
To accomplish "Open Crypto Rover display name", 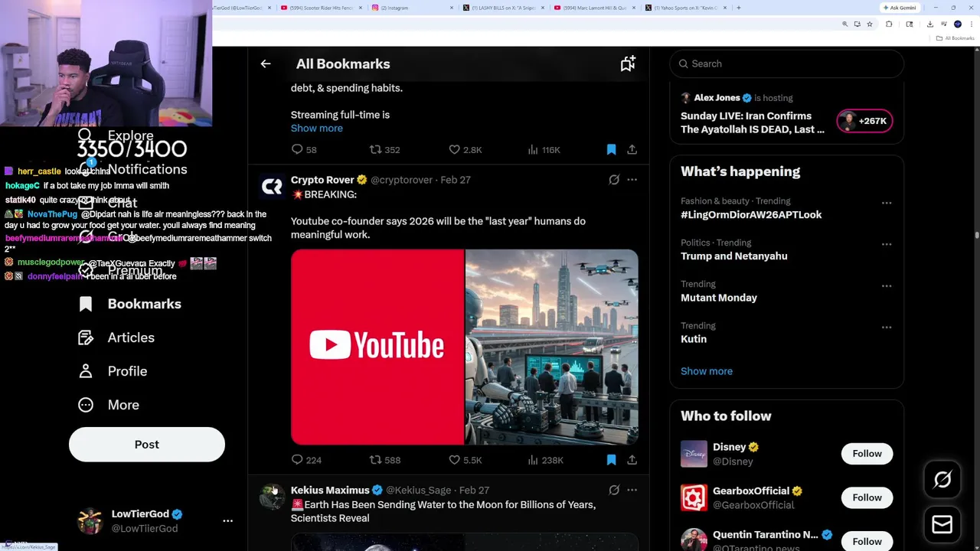I will click(x=322, y=180).
